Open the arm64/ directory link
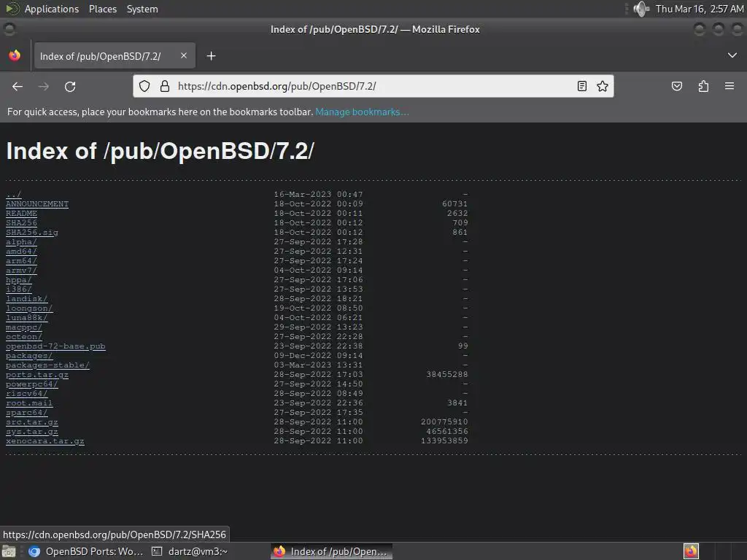 [21, 261]
